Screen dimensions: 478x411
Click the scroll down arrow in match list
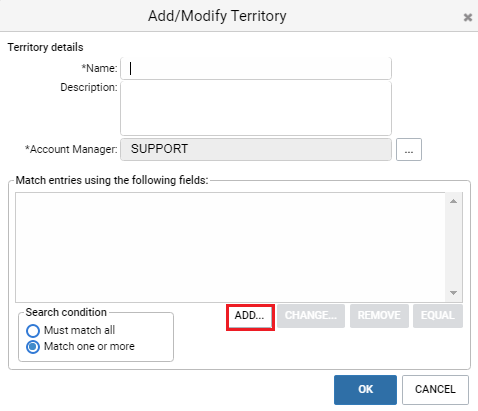453,293
